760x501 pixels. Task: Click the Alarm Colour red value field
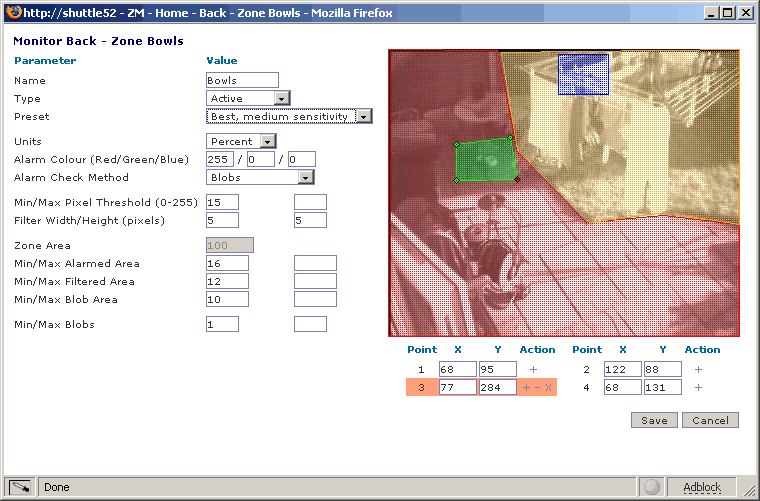point(219,159)
